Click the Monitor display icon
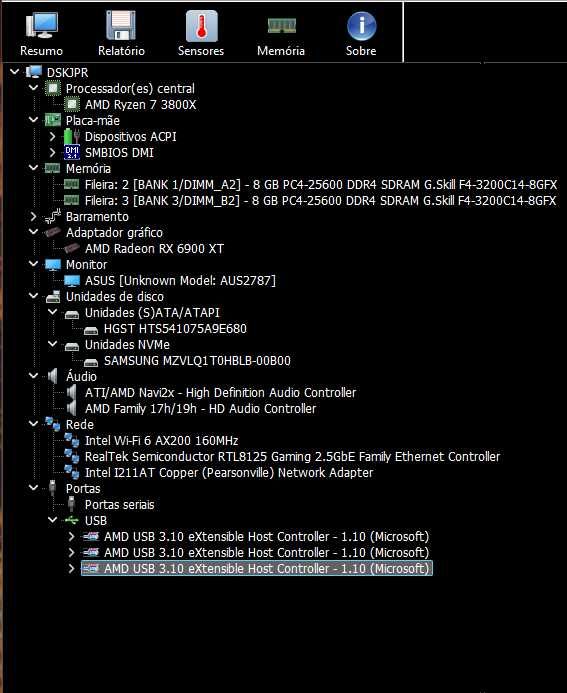Image resolution: width=567 pixels, height=693 pixels. [x=53, y=265]
